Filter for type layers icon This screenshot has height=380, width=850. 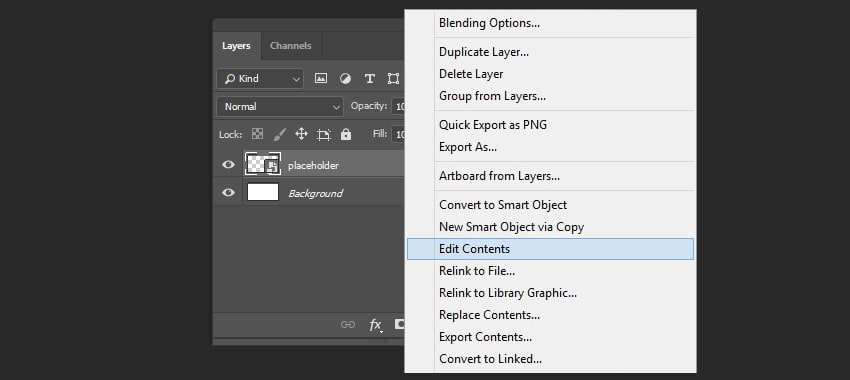point(370,79)
